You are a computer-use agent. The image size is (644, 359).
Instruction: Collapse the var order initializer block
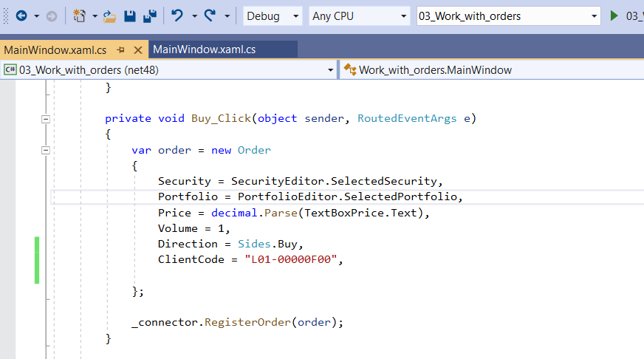tap(46, 150)
